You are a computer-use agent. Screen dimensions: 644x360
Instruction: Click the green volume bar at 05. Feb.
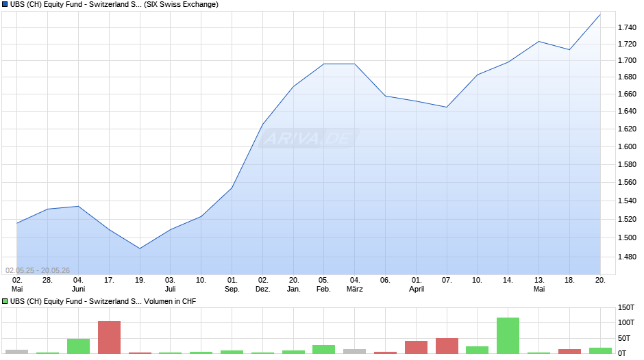tap(323, 349)
